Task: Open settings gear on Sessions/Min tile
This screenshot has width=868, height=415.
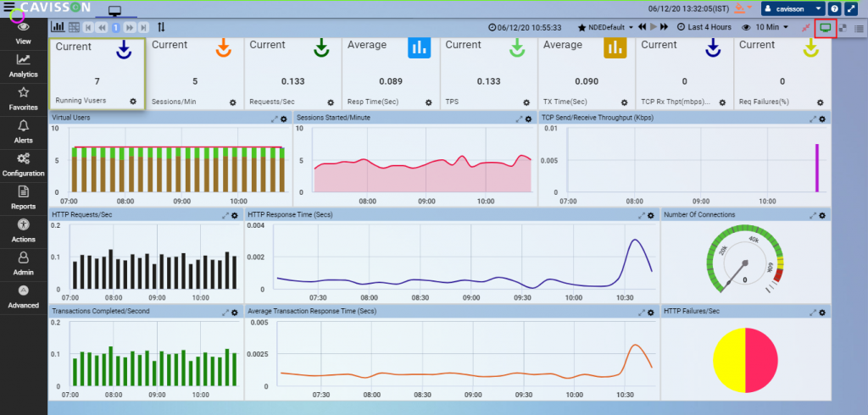Action: pos(233,102)
